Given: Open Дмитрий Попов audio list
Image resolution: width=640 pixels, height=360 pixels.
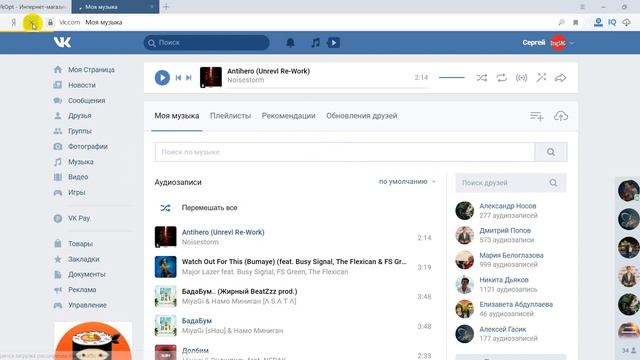Looking at the screenshot, I should pyautogui.click(x=505, y=231).
